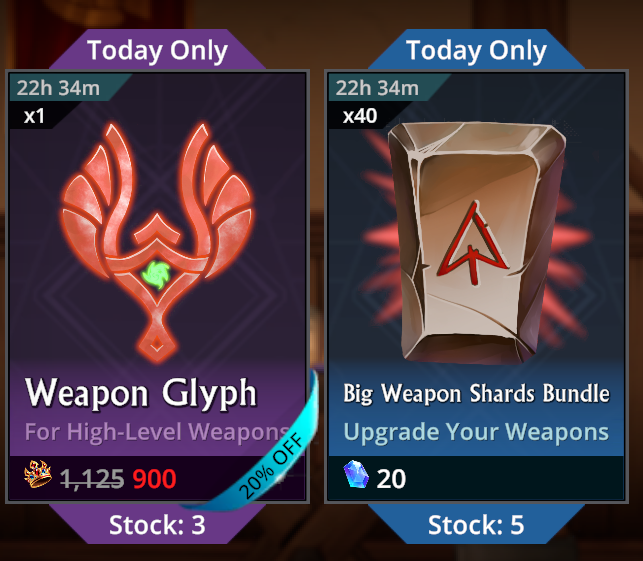Select the purple Today Only banner
The image size is (643, 561).
coord(157,50)
